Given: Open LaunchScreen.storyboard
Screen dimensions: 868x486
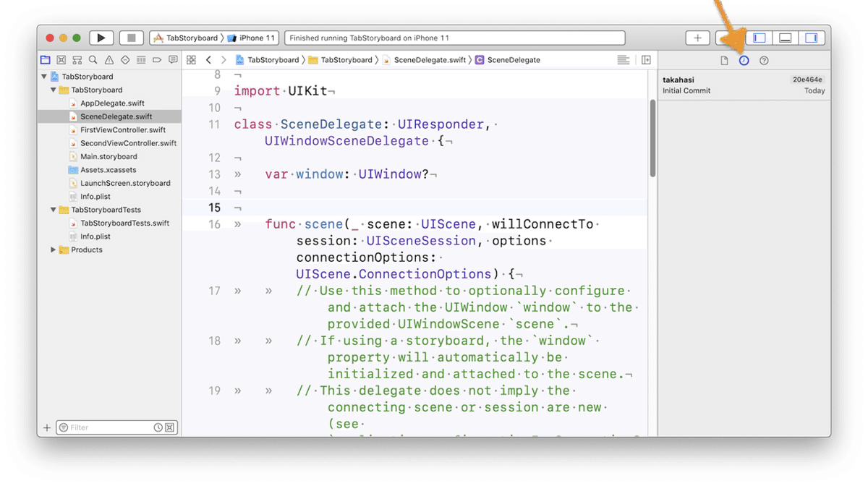Looking at the screenshot, I should pyautogui.click(x=119, y=183).
